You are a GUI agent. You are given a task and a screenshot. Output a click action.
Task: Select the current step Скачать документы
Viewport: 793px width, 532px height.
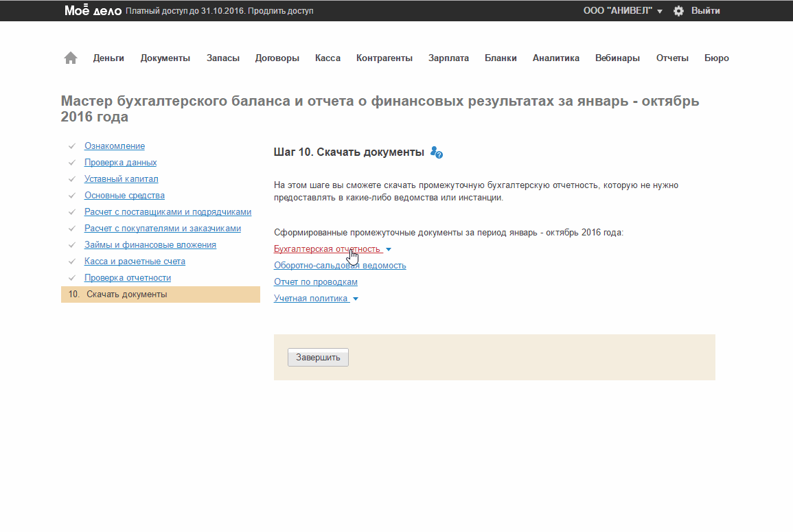coord(126,294)
